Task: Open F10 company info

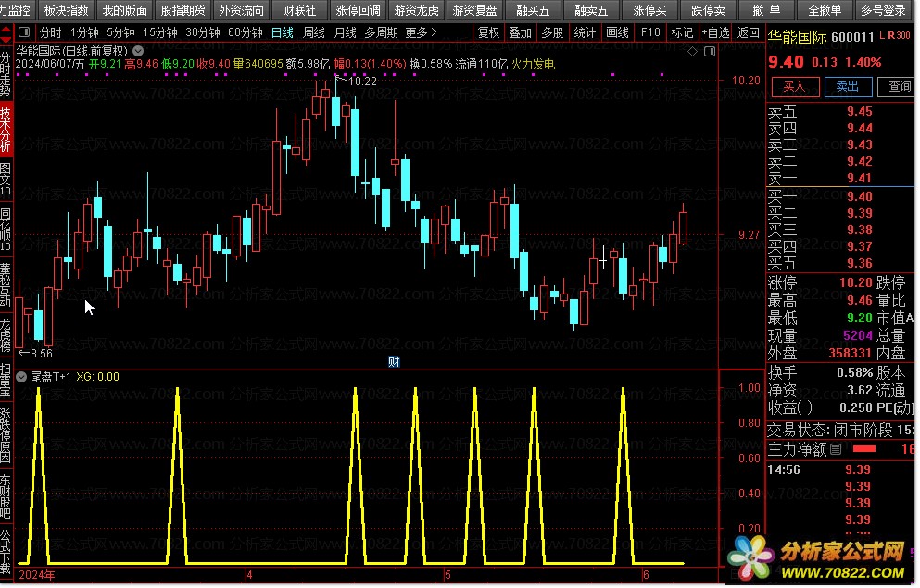Action: (650, 32)
